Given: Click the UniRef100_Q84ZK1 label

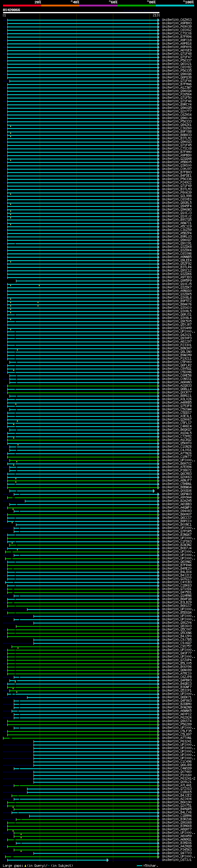Looking at the screenshot, I should coord(177,125).
